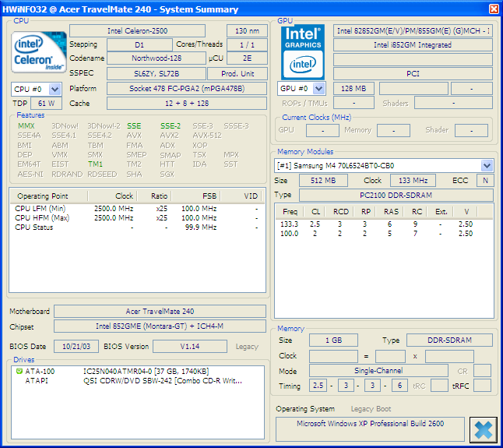Image resolution: width=503 pixels, height=448 pixels.
Task: Click the Operating System Windows XP field
Action: coord(369,425)
